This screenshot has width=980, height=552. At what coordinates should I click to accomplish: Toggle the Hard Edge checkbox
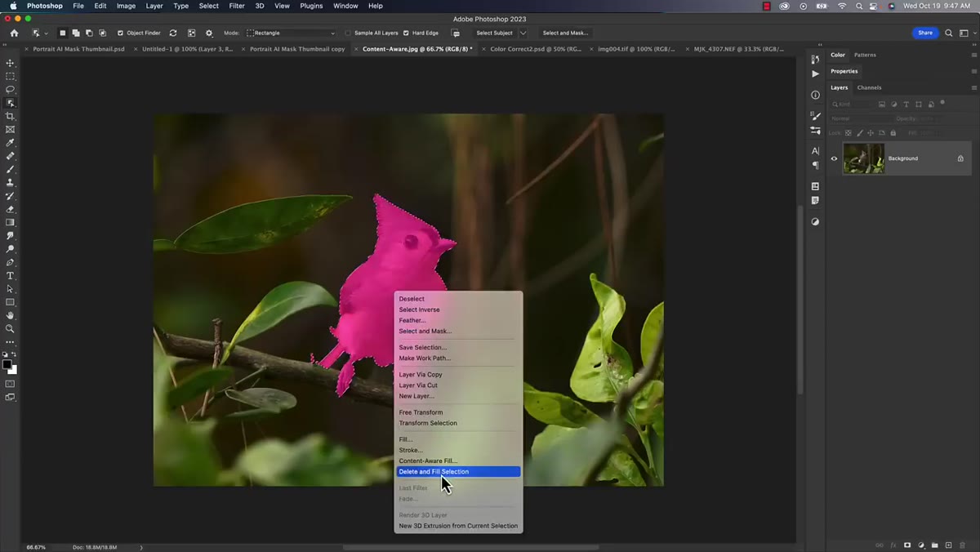406,33
